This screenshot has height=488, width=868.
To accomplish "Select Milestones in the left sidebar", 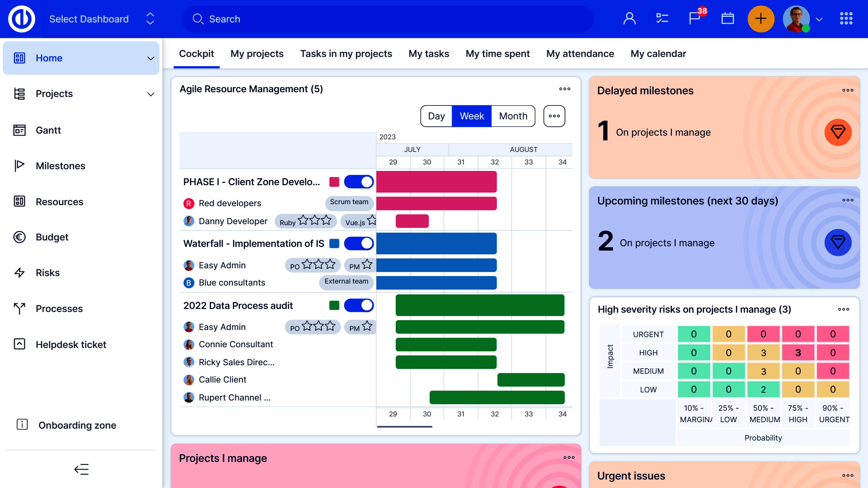I will (60, 166).
